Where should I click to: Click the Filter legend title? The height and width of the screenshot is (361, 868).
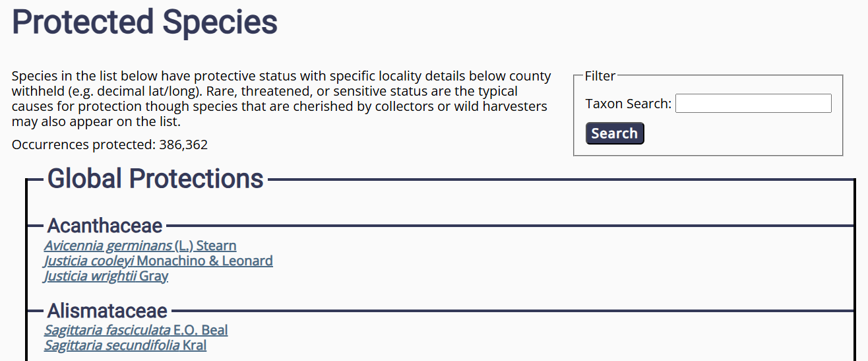pyautogui.click(x=600, y=76)
